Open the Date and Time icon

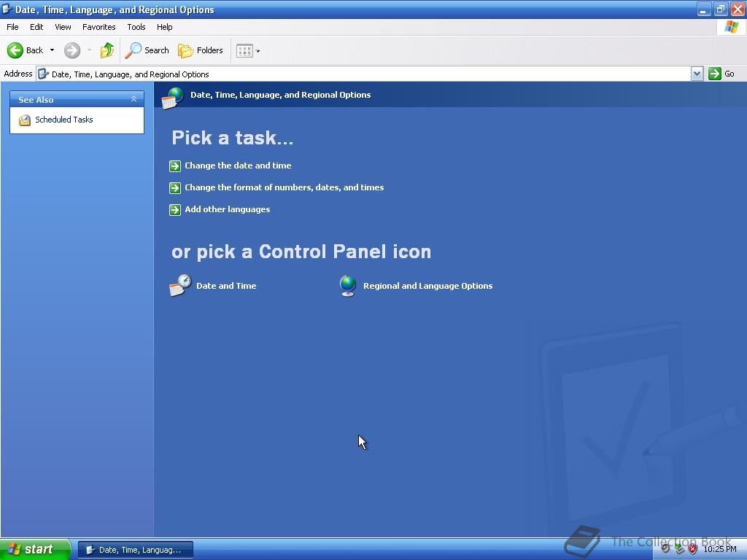tap(180, 285)
